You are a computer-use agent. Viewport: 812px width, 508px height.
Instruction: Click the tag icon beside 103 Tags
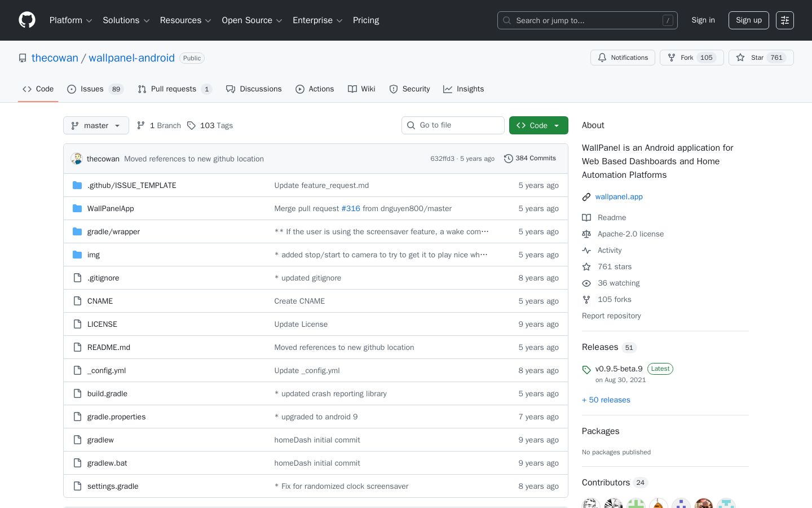[192, 125]
